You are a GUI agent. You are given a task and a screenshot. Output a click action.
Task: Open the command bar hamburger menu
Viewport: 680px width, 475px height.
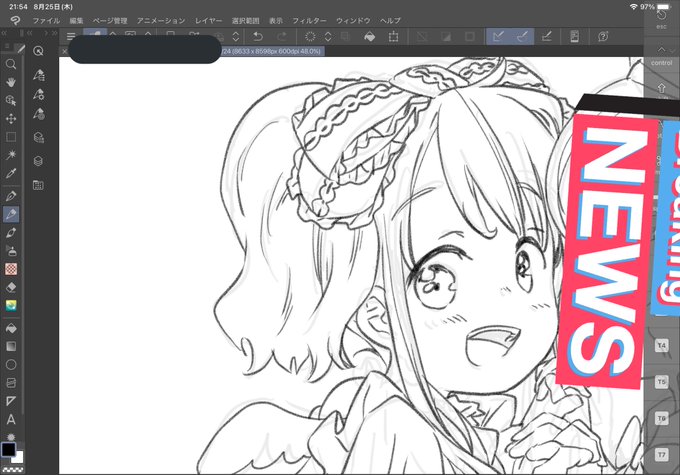click(71, 36)
